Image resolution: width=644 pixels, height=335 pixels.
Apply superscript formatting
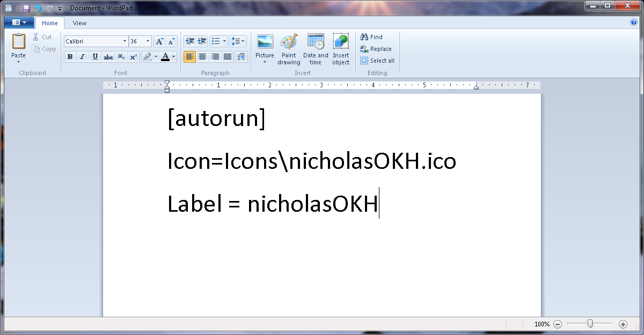(x=134, y=56)
